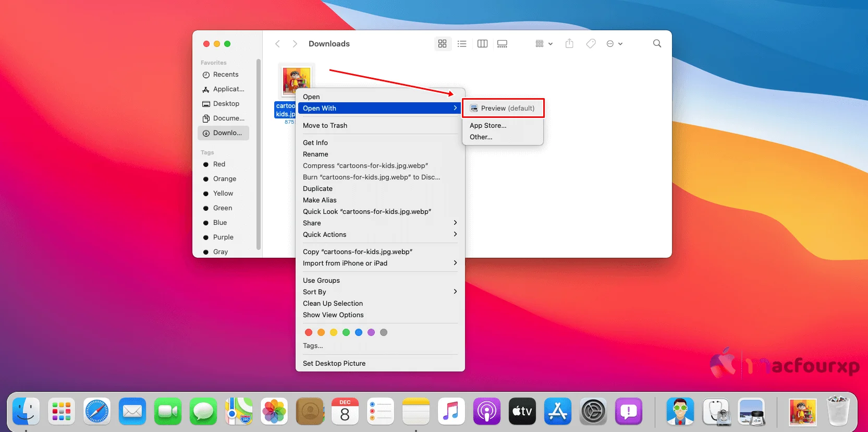
Task: Open Trash in the Dock
Action: (838, 412)
